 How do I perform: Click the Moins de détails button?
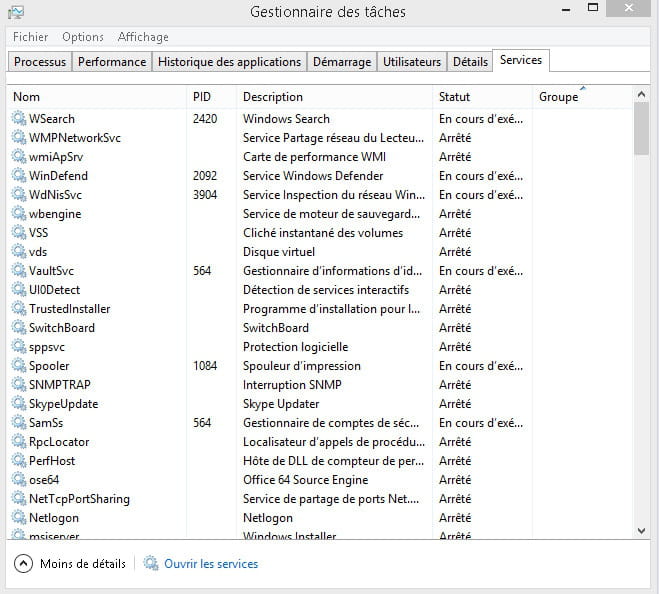coord(82,564)
